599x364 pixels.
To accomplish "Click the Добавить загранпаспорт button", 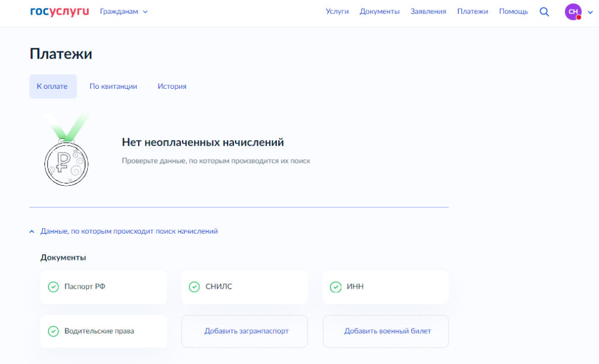I will 246,331.
